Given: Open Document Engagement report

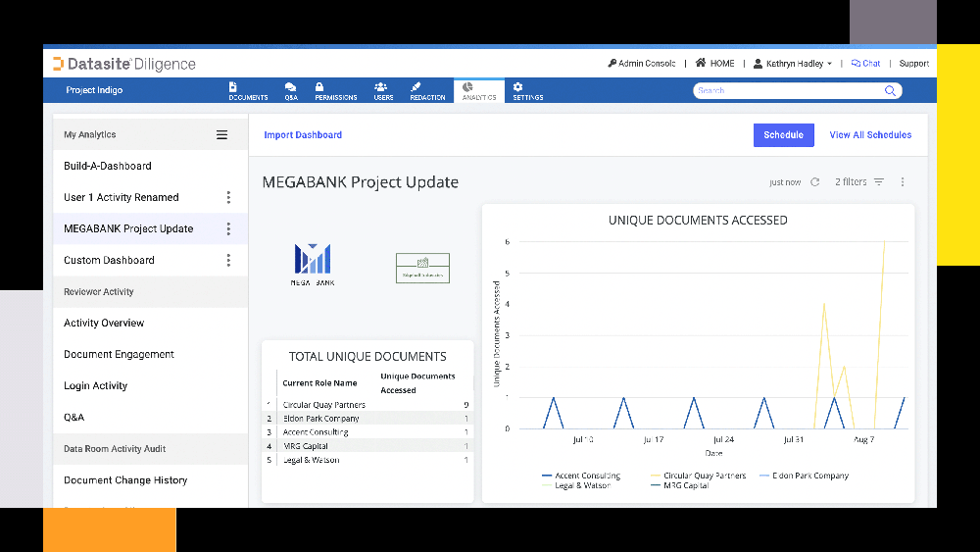Looking at the screenshot, I should pos(119,355).
